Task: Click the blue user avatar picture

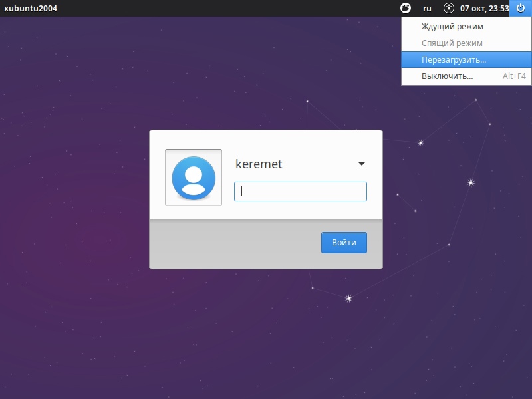Action: 194,178
